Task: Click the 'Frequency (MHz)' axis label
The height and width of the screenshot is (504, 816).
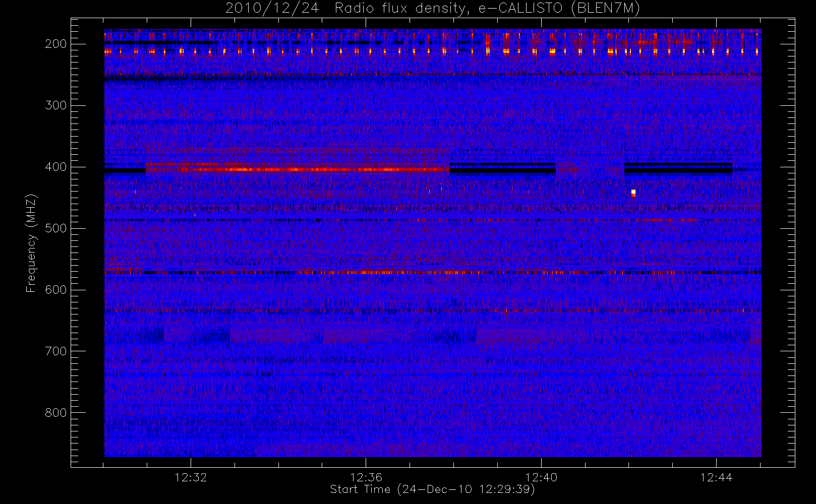Action: (31, 243)
